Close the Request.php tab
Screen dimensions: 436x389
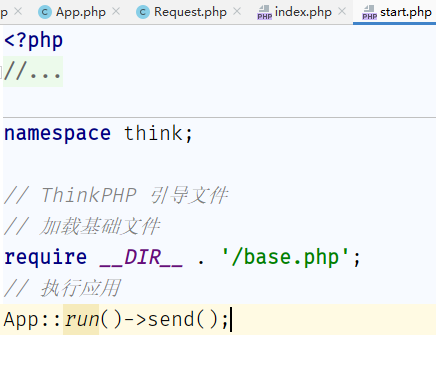click(237, 12)
